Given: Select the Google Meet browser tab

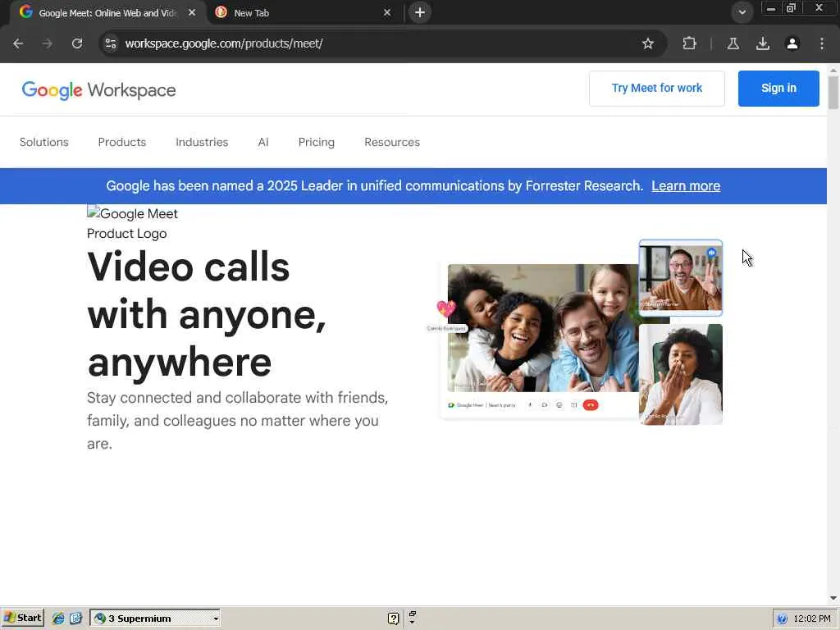Looking at the screenshot, I should click(107, 12).
